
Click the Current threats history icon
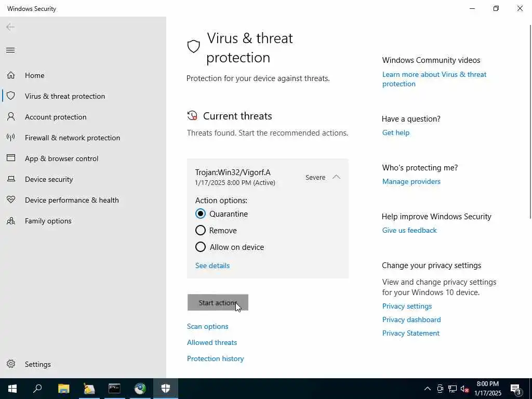(192, 116)
